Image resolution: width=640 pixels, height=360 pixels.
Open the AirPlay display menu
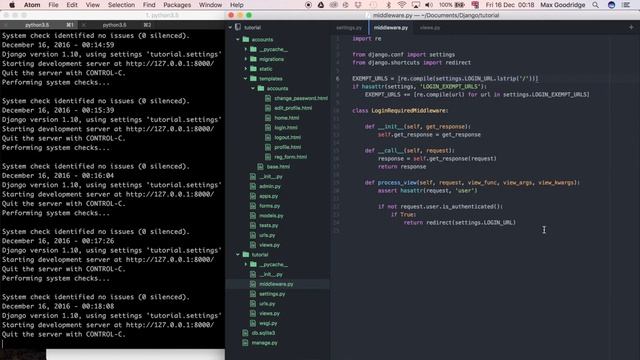[x=416, y=5]
